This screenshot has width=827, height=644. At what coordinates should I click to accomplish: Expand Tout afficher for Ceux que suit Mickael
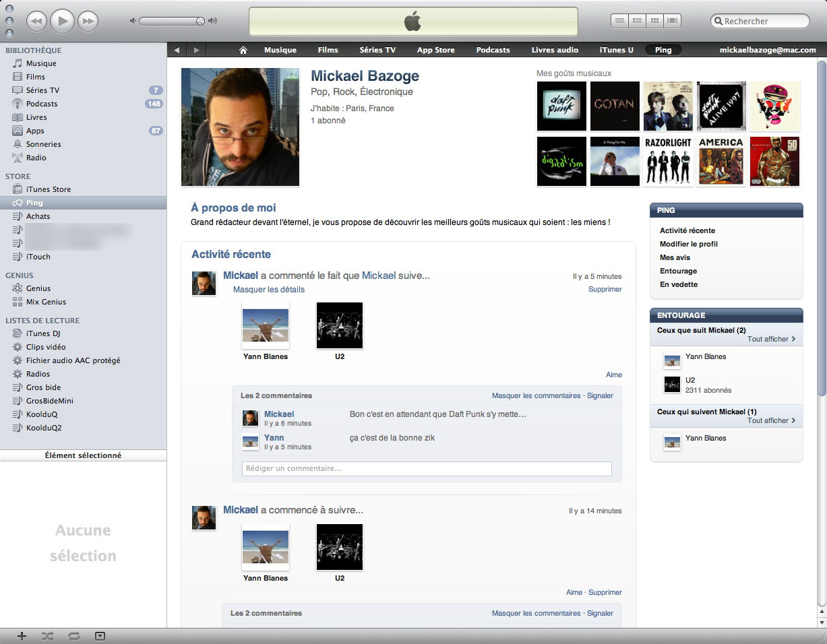[x=771, y=339]
